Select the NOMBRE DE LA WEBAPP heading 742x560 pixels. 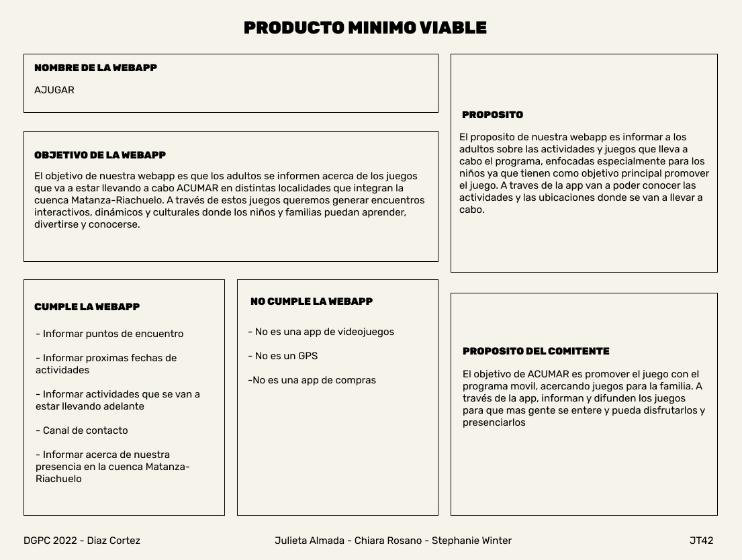click(95, 68)
